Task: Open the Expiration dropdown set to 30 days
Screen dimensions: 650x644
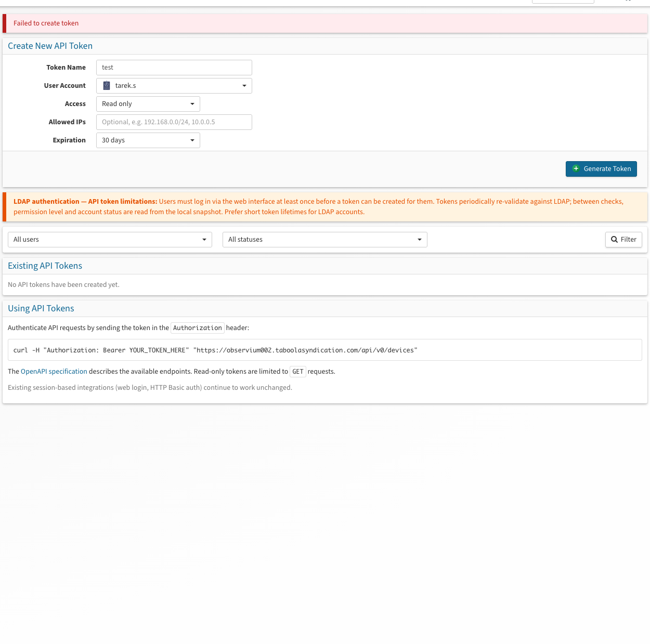Action: (x=148, y=140)
